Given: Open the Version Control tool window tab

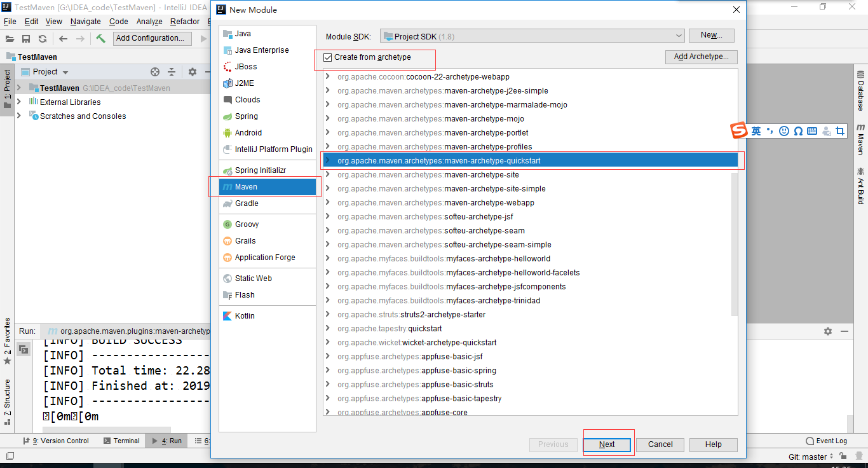Looking at the screenshot, I should (56, 441).
